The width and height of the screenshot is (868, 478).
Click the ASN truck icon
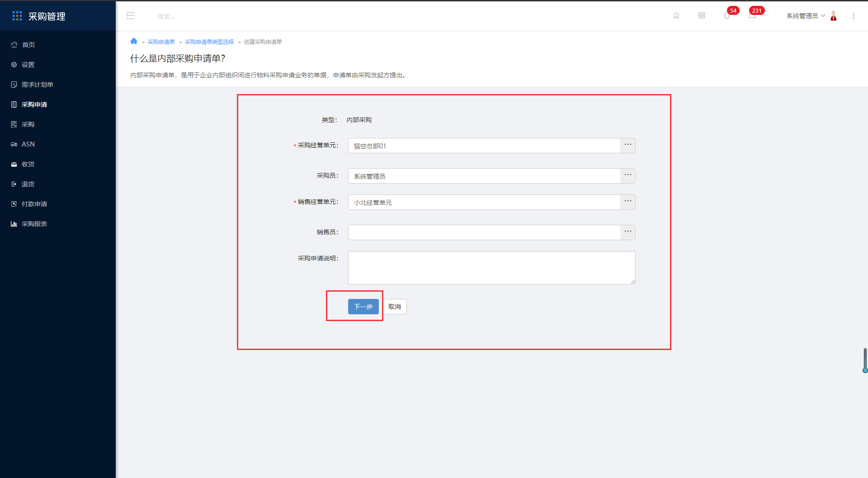point(14,144)
